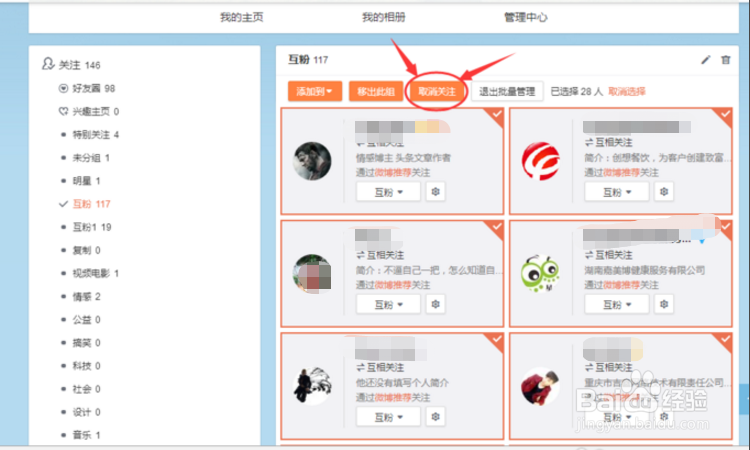The height and width of the screenshot is (450, 750).
Task: Click avatar on the 不逼自己一把 card
Action: coord(312,273)
